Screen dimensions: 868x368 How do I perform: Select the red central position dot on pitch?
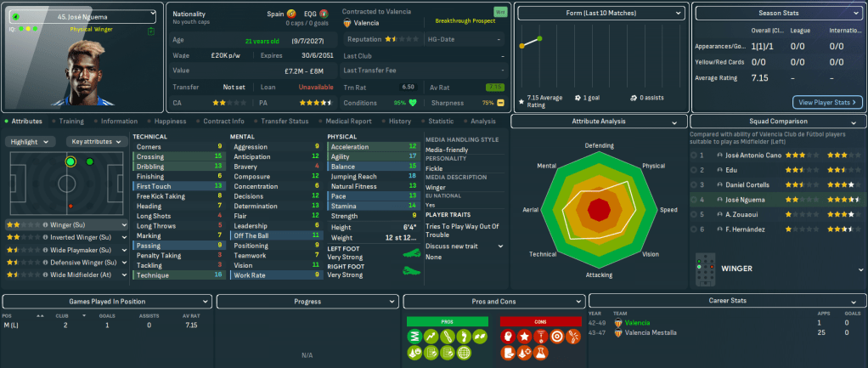coord(70,206)
